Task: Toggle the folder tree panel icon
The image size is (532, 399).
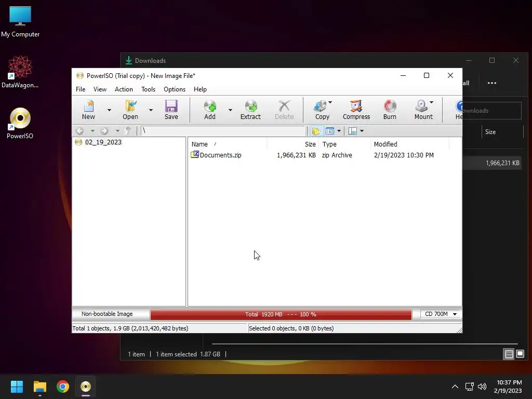Action: tap(316, 131)
